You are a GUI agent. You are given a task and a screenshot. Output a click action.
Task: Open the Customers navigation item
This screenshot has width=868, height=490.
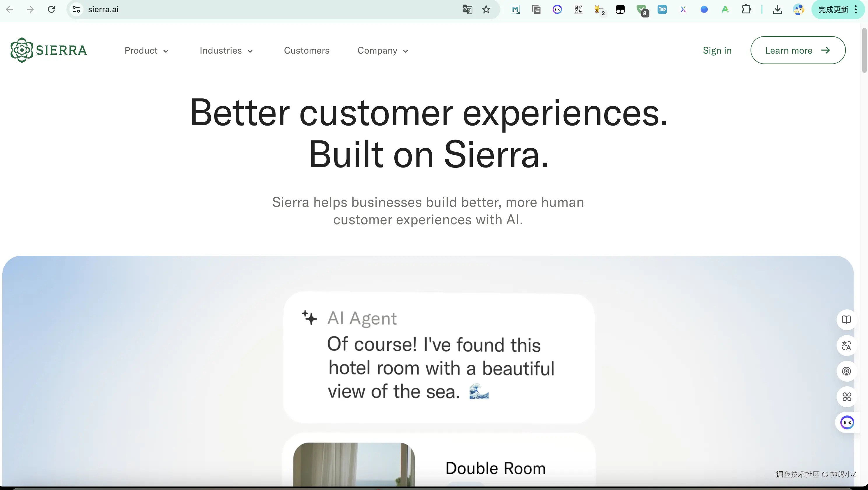point(307,50)
